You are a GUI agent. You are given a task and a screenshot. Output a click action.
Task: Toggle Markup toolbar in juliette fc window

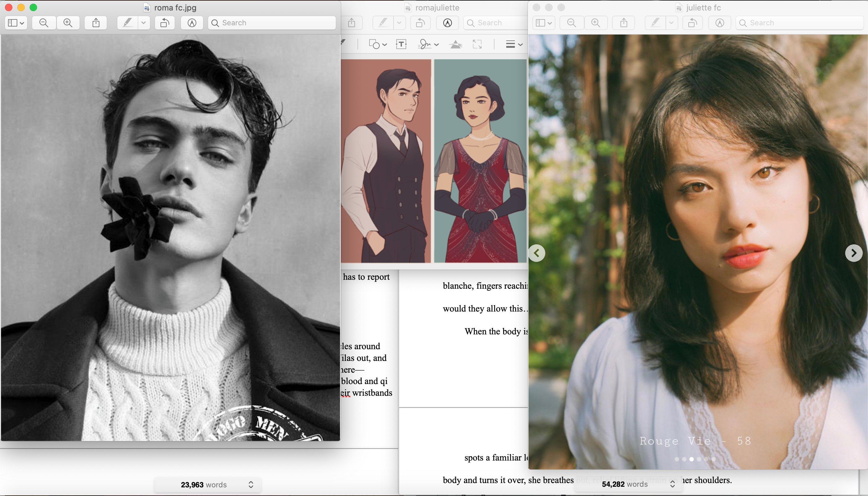point(720,23)
